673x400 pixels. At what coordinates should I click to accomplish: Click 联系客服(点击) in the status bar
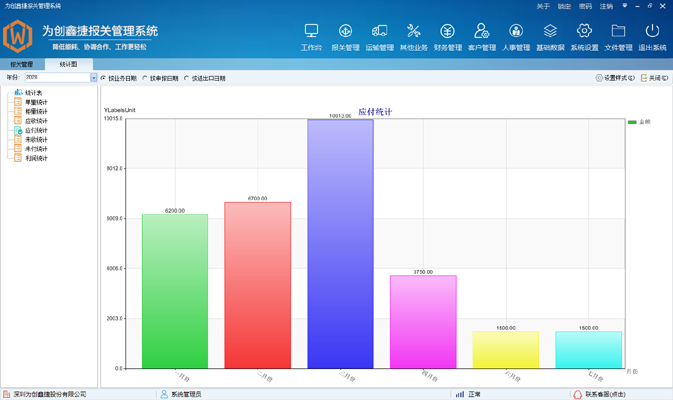605,394
